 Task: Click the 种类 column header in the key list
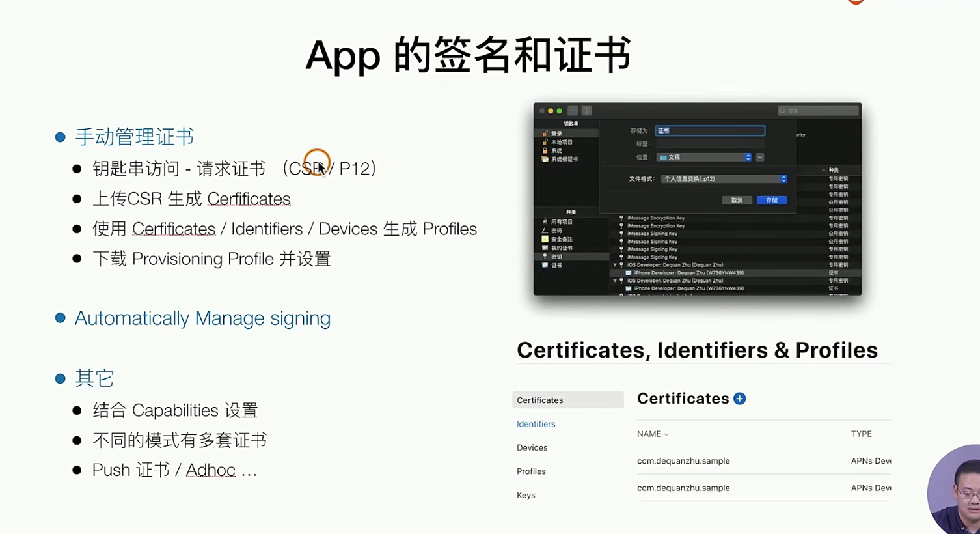tap(834, 170)
